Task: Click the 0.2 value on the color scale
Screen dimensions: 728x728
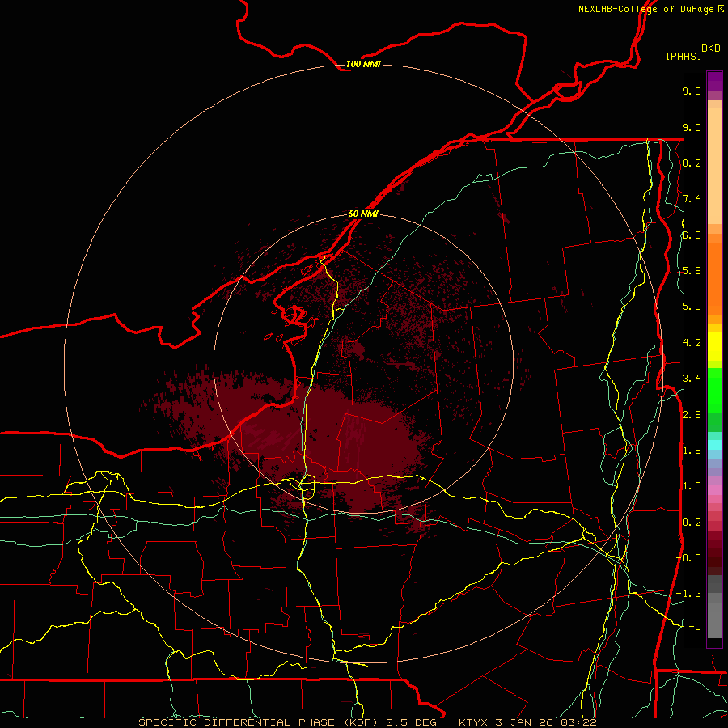Action: pos(692,522)
